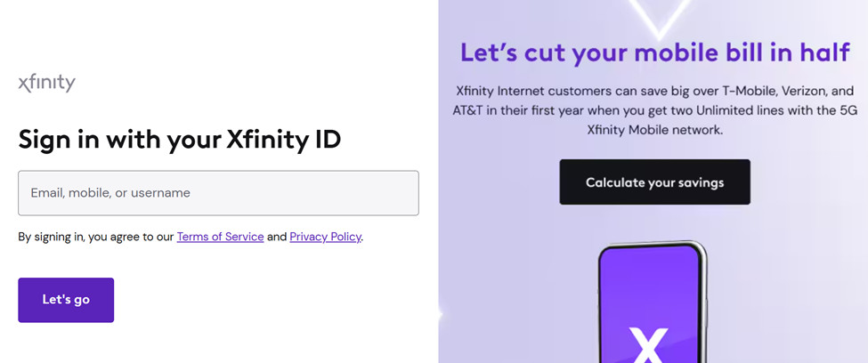Click the xfinity logo
Image resolution: width=868 pixels, height=363 pixels.
tap(47, 83)
